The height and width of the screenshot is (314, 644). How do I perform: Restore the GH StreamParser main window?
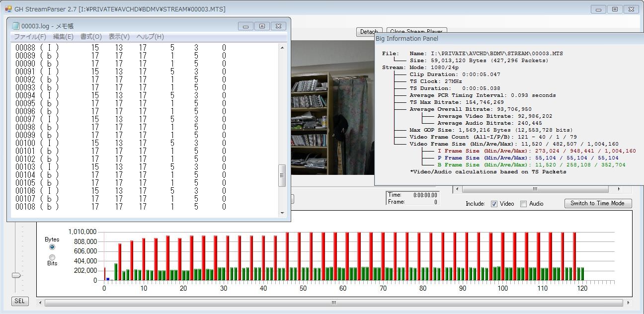pos(615,9)
